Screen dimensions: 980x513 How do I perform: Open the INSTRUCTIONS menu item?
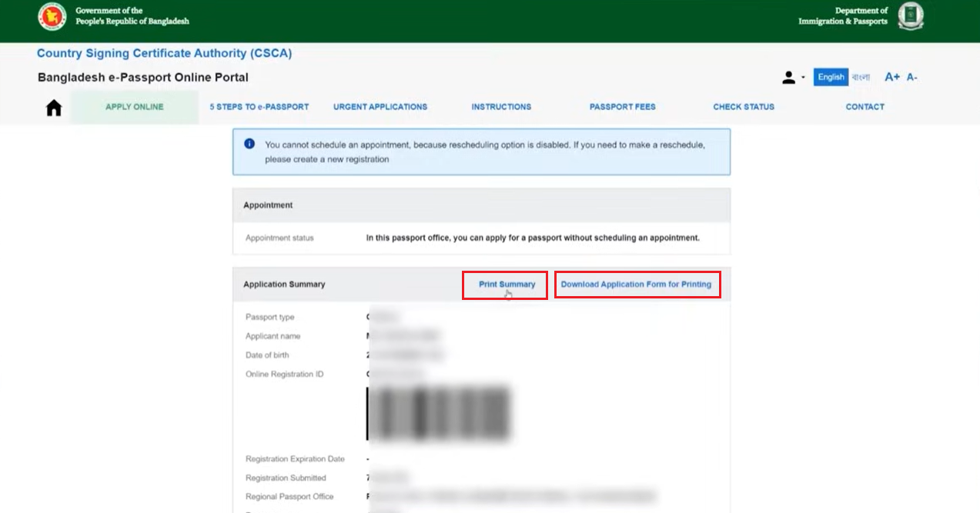[x=501, y=107]
